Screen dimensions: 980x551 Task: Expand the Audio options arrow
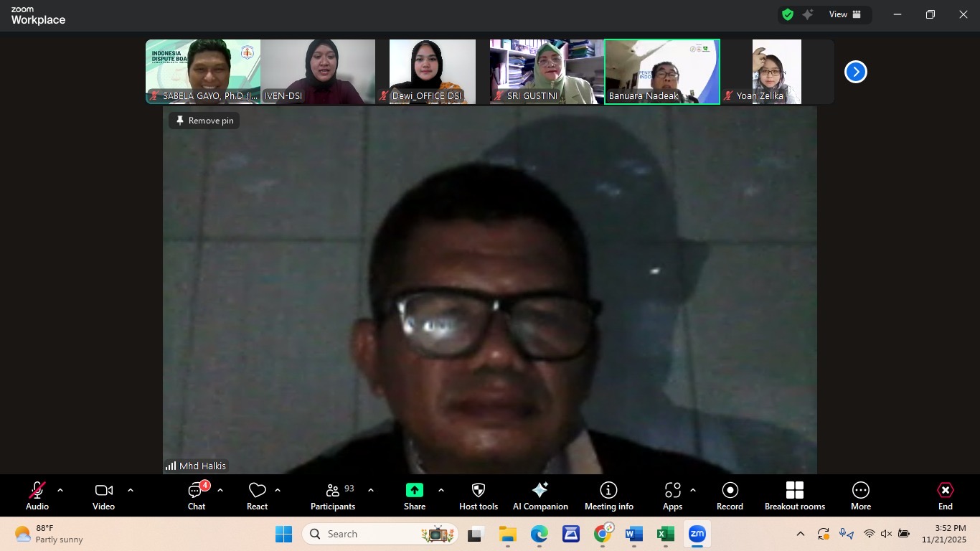[60, 491]
